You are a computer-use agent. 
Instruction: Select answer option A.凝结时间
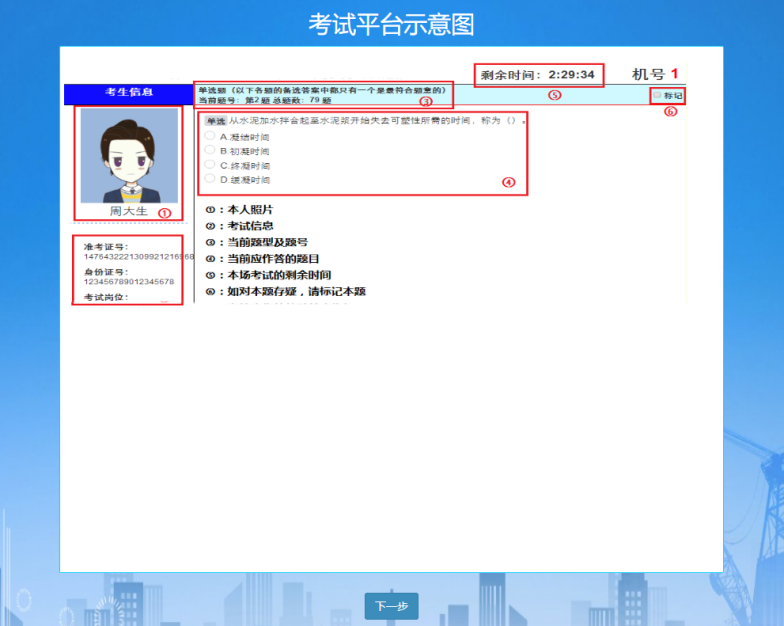[210, 136]
